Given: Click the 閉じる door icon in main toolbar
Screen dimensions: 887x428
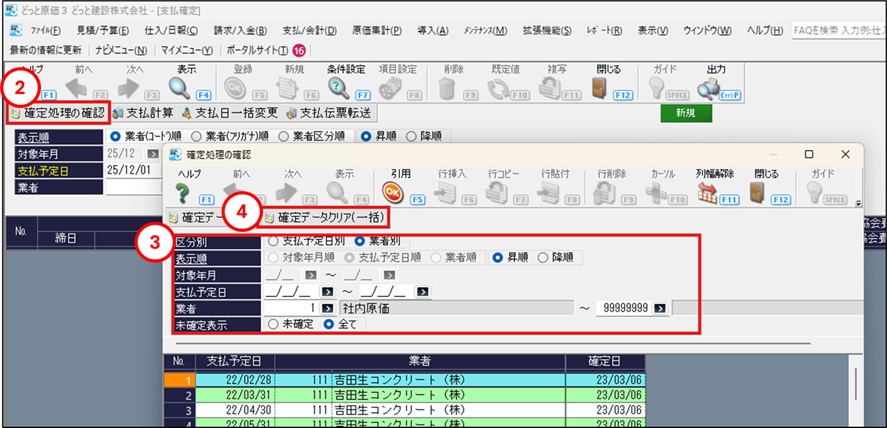Looking at the screenshot, I should [600, 87].
